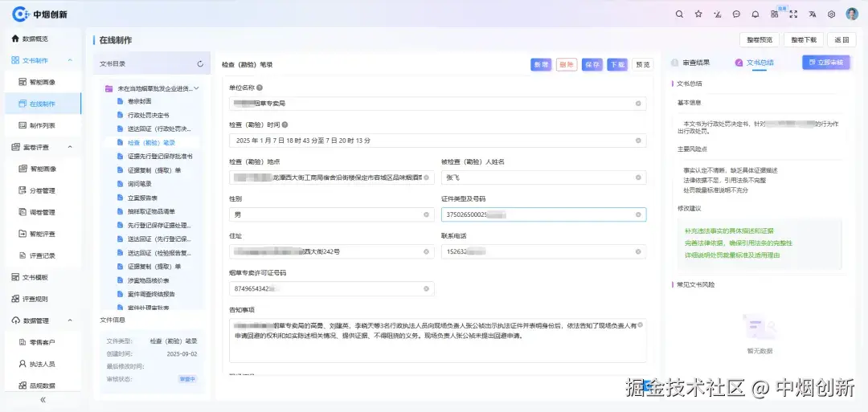
Task: Click the star favorites icon
Action: [698, 14]
